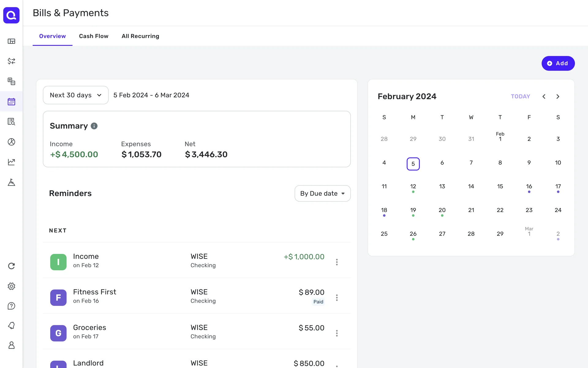
Task: Open the help question mark icon
Action: [11, 306]
